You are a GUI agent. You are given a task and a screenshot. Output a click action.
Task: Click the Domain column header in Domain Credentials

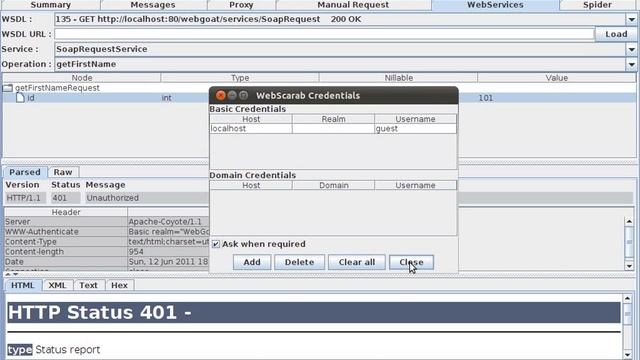(x=333, y=185)
